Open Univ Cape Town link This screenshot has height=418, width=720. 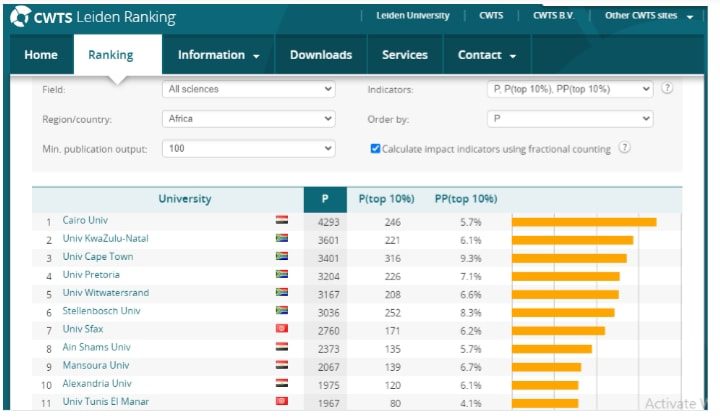point(98,256)
